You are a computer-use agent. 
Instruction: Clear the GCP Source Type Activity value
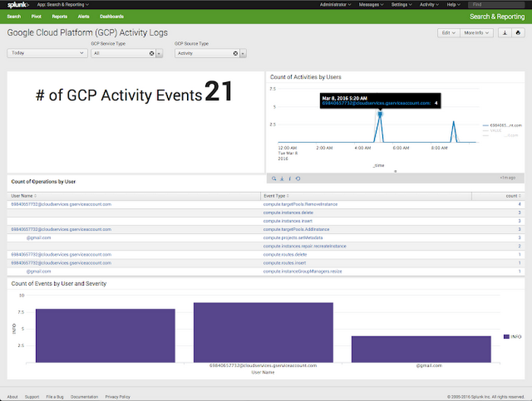pyautogui.click(x=236, y=53)
